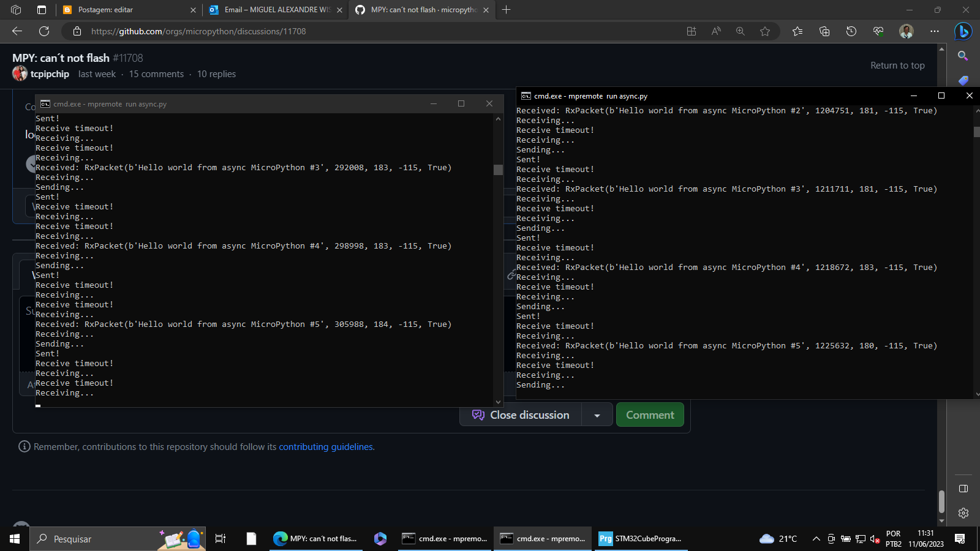Image resolution: width=980 pixels, height=551 pixels.
Task: Open Settings and more menu (three dots)
Action: pyautogui.click(x=935, y=31)
